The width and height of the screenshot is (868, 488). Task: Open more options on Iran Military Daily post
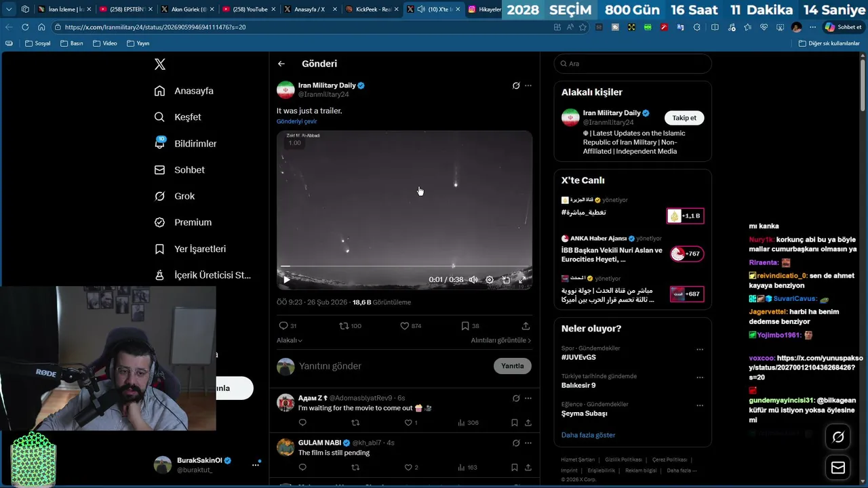[528, 85]
